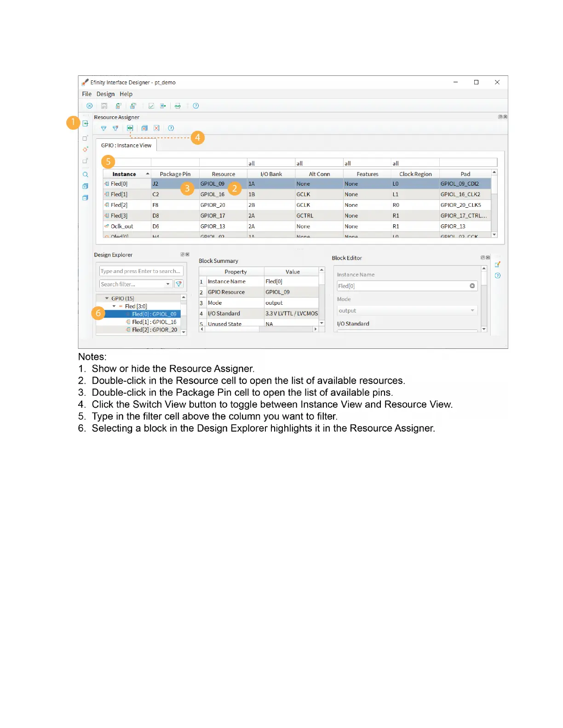Click the Clock Region column header
The image size is (563, 728).
[x=415, y=174]
